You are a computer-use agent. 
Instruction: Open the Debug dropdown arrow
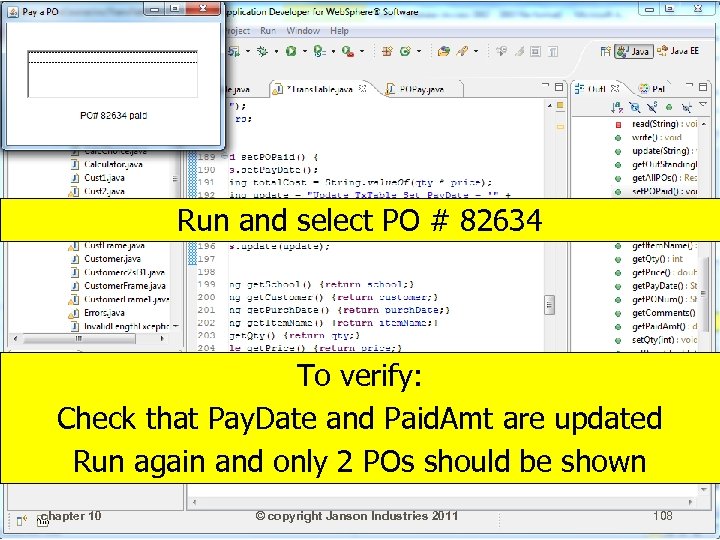tap(276, 51)
